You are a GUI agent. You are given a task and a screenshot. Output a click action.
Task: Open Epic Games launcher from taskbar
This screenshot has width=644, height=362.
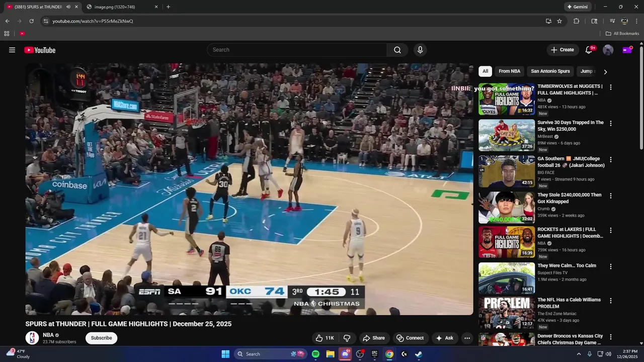point(374,354)
